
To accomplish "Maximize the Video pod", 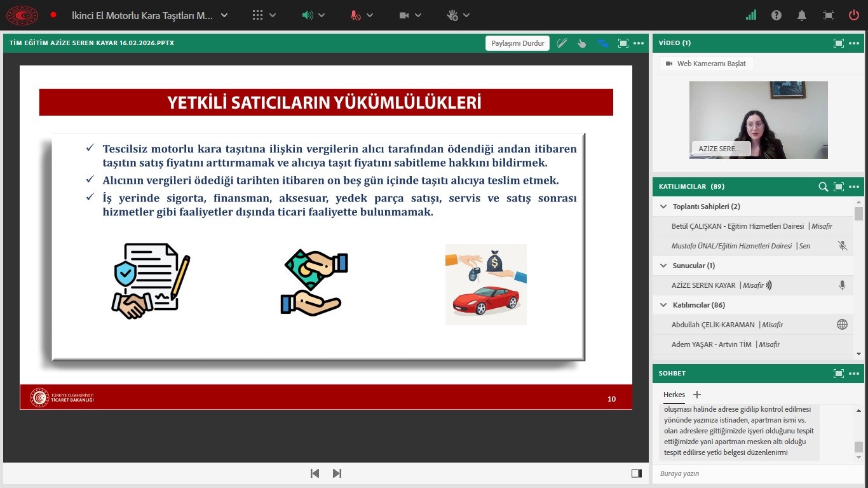I will click(x=839, y=43).
